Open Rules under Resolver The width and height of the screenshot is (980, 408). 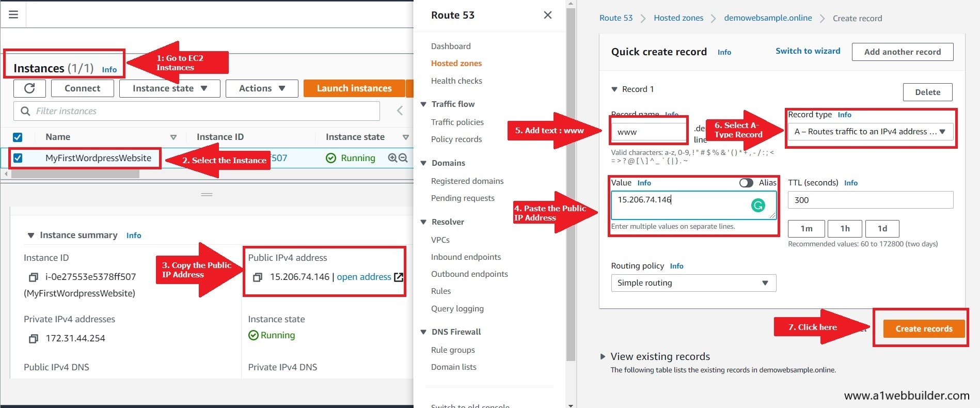(441, 291)
